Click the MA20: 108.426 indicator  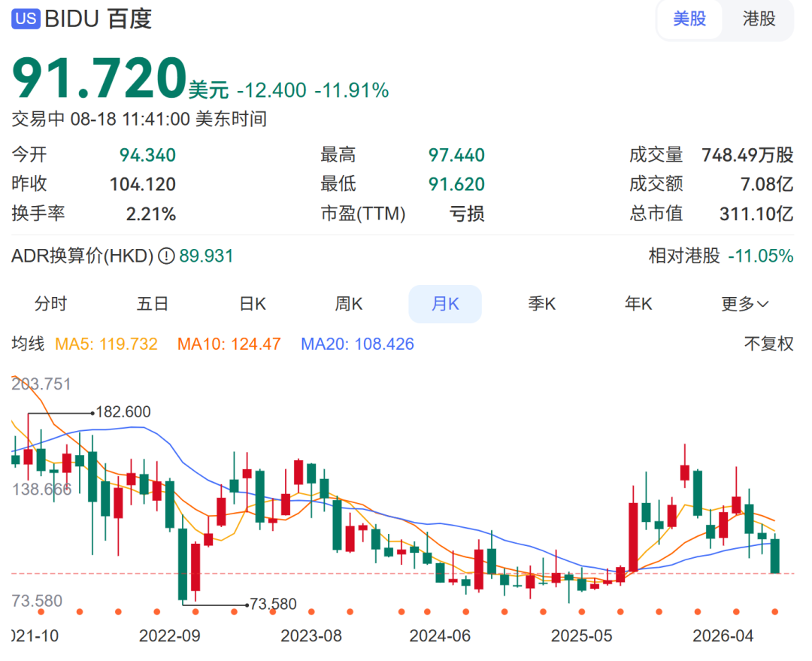[x=357, y=344]
